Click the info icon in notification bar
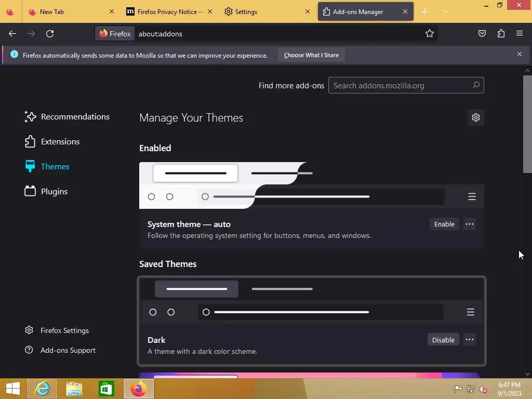This screenshot has height=399, width=532. click(14, 54)
